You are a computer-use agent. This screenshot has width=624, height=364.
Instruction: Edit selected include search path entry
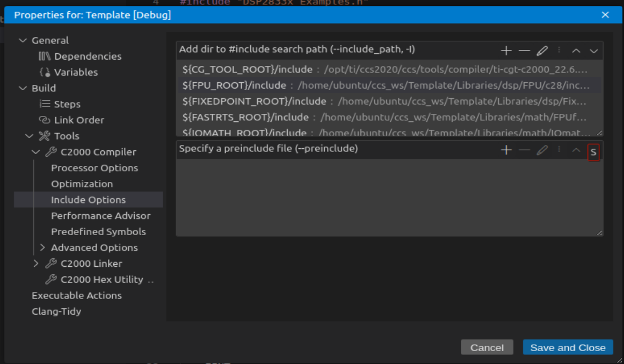click(542, 50)
